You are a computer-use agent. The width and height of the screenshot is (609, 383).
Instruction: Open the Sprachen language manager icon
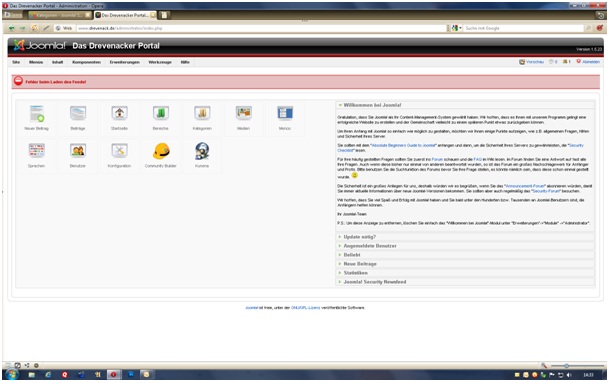click(37, 155)
